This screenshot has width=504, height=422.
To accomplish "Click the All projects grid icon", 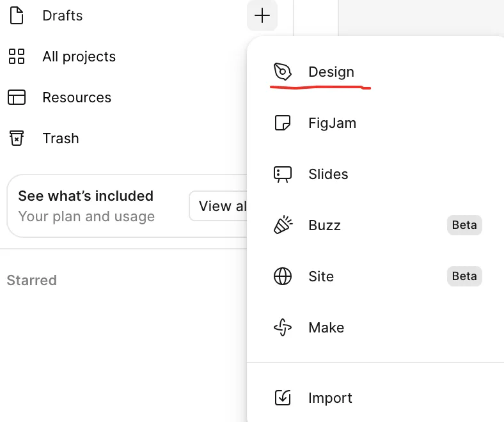I will (x=16, y=56).
